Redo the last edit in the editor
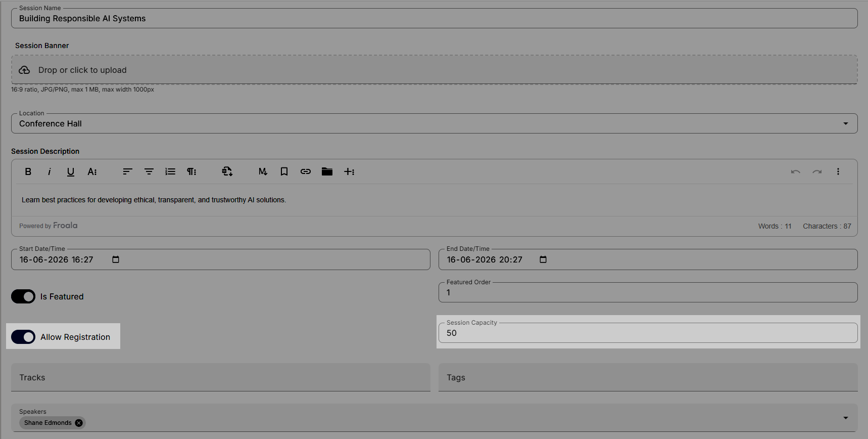The height and width of the screenshot is (439, 868). click(x=817, y=172)
